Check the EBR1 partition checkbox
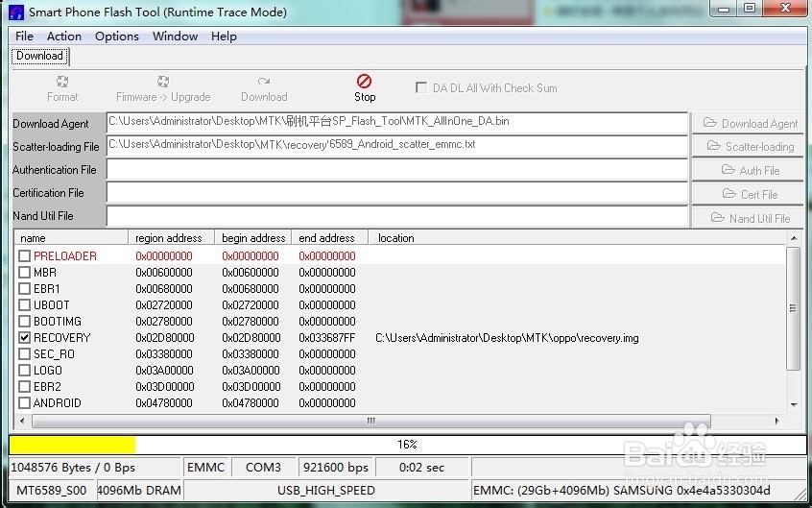This screenshot has height=508, width=812. 24,289
